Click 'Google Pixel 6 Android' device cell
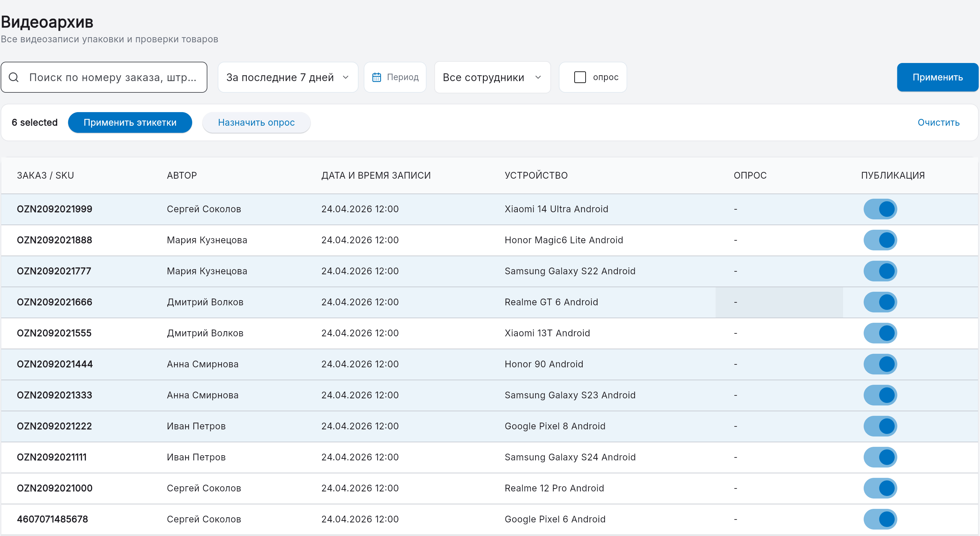The image size is (980, 536). 555,519
